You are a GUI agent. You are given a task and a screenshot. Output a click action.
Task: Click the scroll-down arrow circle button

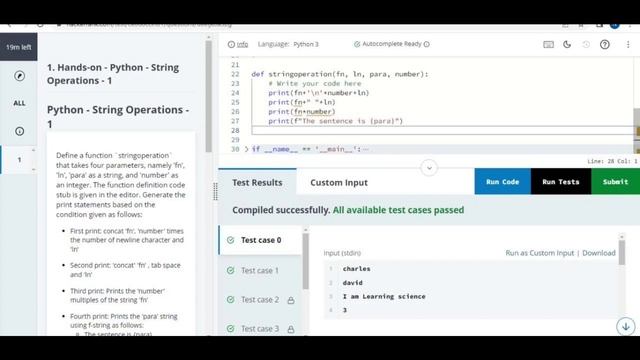pos(625,327)
